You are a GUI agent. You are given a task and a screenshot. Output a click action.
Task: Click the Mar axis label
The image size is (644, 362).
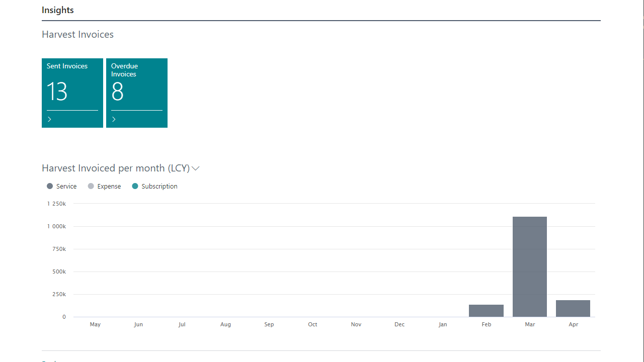(x=530, y=324)
